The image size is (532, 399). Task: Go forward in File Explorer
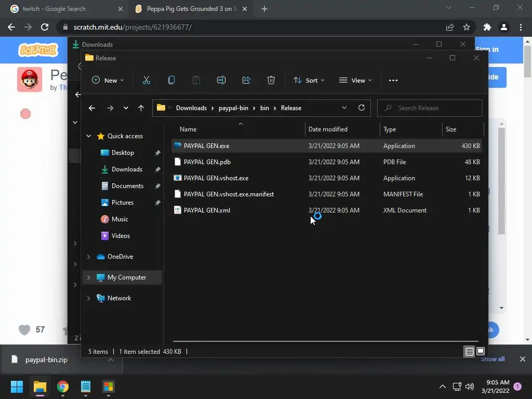coord(110,108)
